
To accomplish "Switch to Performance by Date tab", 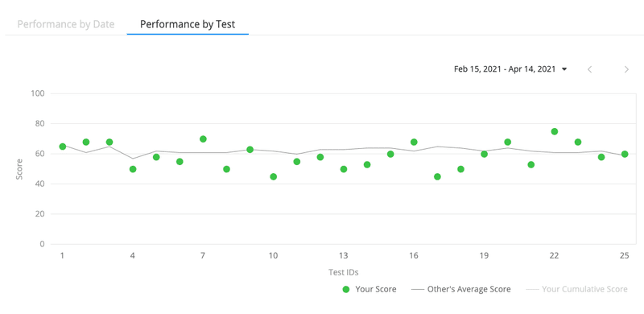I will [66, 24].
